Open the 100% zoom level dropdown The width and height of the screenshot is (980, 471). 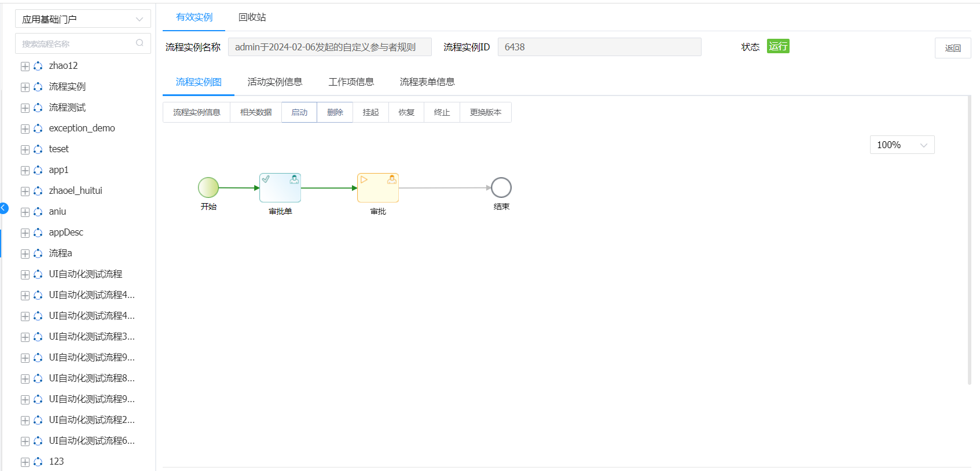point(902,145)
